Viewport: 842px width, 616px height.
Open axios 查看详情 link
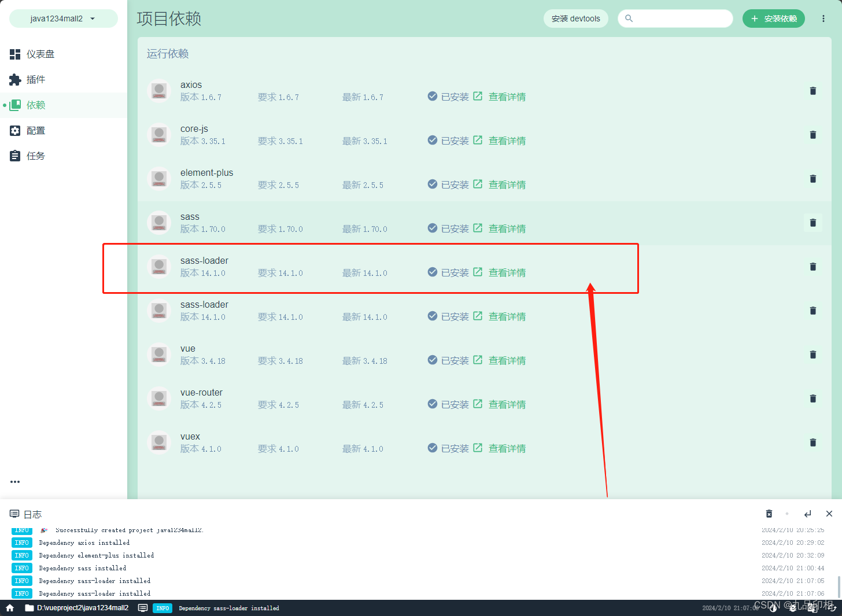500,97
